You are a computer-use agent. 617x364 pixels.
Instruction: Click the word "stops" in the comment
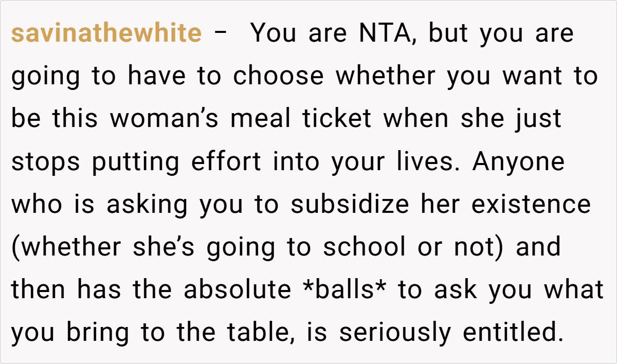(46, 162)
